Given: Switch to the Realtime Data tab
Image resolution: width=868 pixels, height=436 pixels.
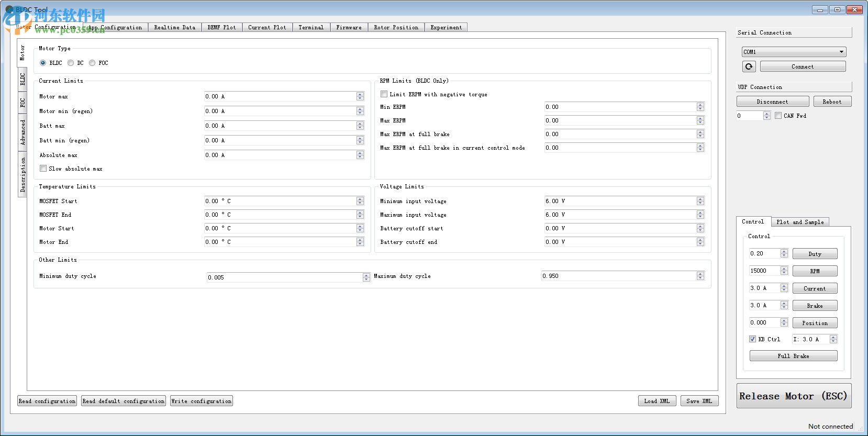Looking at the screenshot, I should (x=174, y=28).
